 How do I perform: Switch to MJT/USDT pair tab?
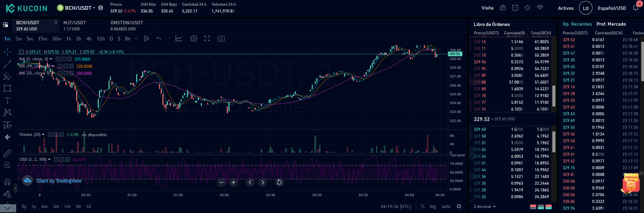[x=74, y=26]
